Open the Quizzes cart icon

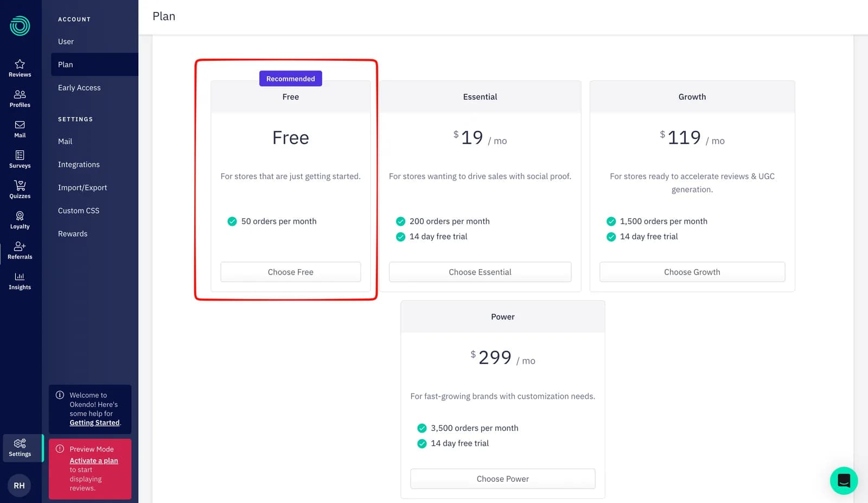pos(20,186)
